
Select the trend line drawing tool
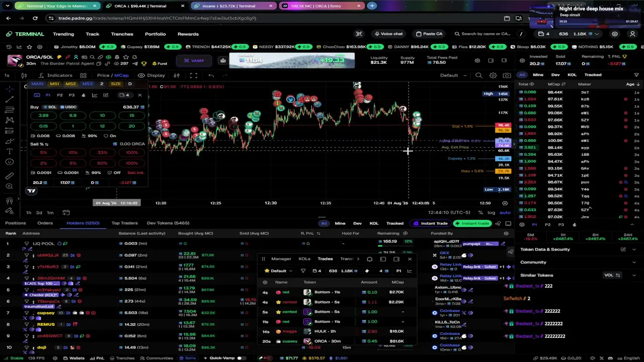(x=10, y=99)
